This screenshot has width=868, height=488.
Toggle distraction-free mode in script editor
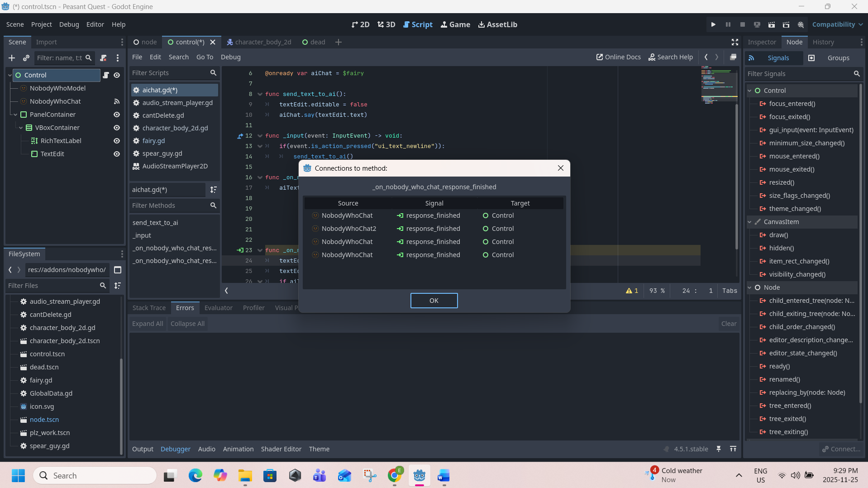(x=735, y=42)
